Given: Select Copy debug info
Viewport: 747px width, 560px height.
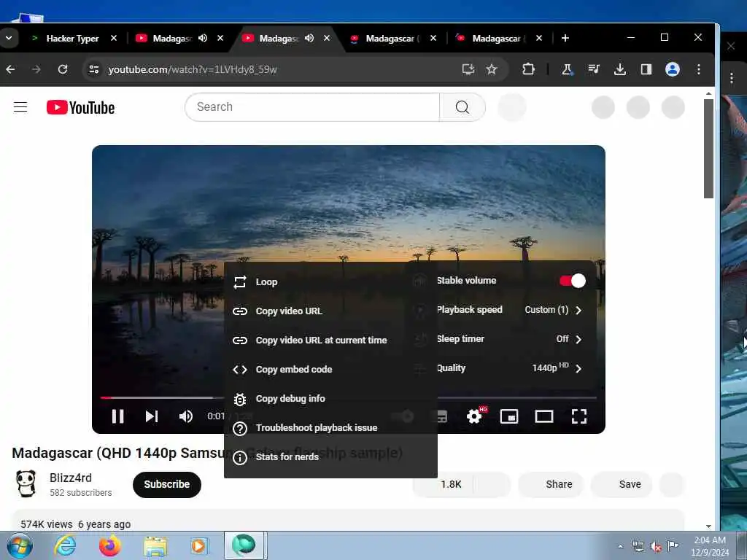Looking at the screenshot, I should [330, 399].
